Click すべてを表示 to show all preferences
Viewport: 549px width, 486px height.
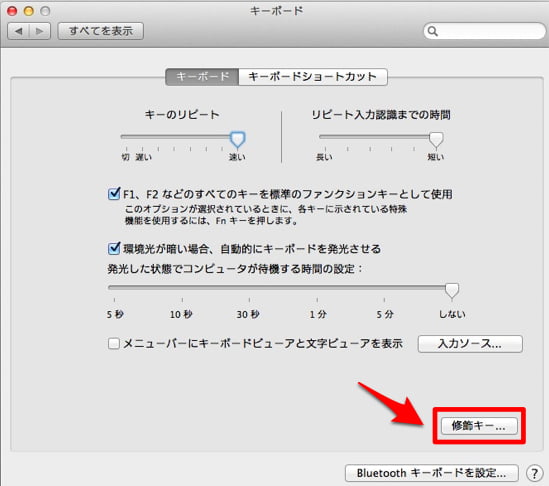(101, 31)
